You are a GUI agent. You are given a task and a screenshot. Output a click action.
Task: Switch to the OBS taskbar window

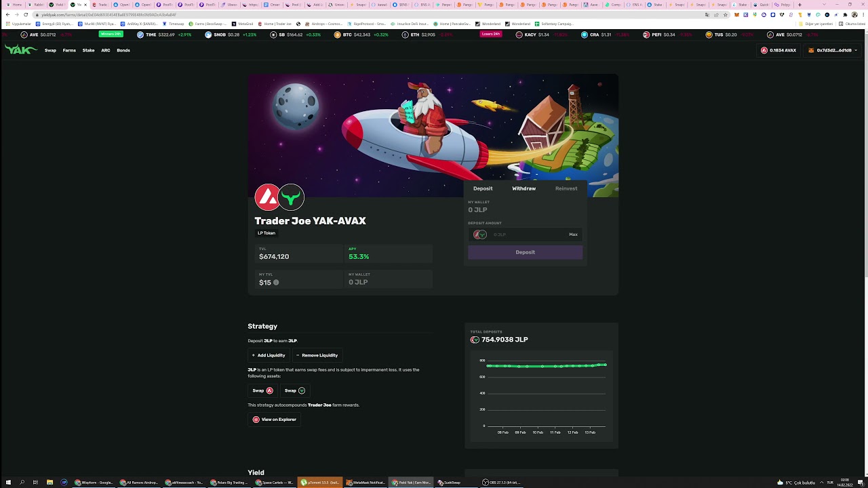pos(502,483)
